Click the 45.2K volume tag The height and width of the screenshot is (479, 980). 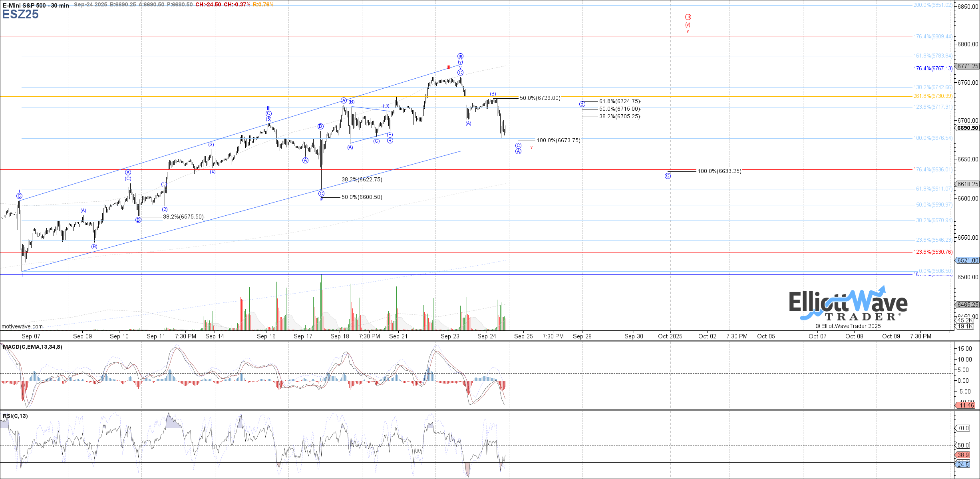pos(965,320)
